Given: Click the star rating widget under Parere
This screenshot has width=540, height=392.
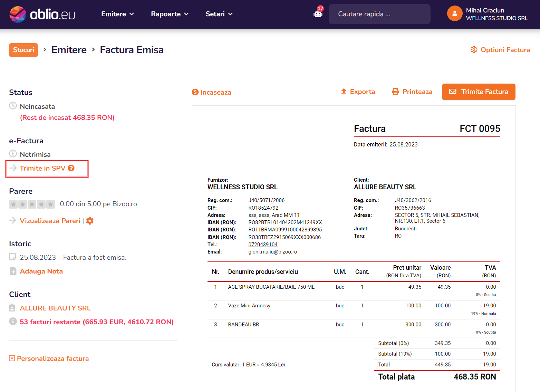Looking at the screenshot, I should [32, 204].
